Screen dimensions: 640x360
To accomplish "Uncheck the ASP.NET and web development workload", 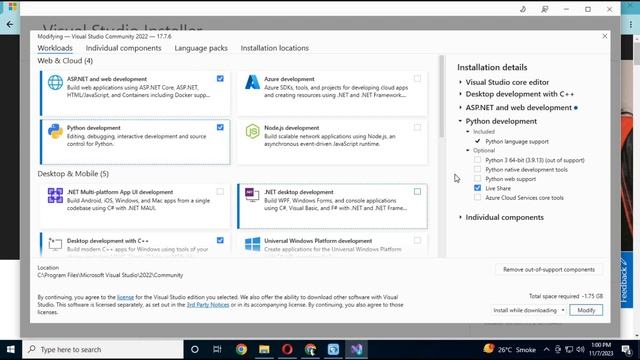I will coord(220,78).
